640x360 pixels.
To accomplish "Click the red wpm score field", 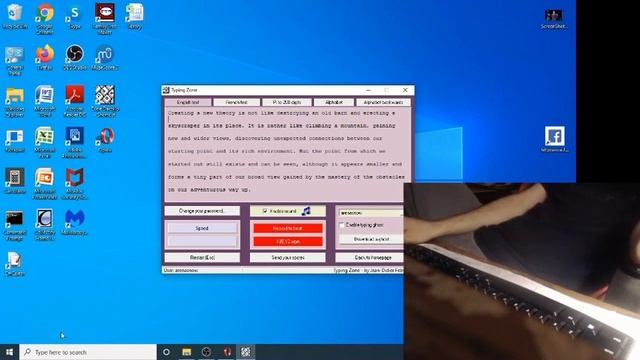I will (288, 242).
